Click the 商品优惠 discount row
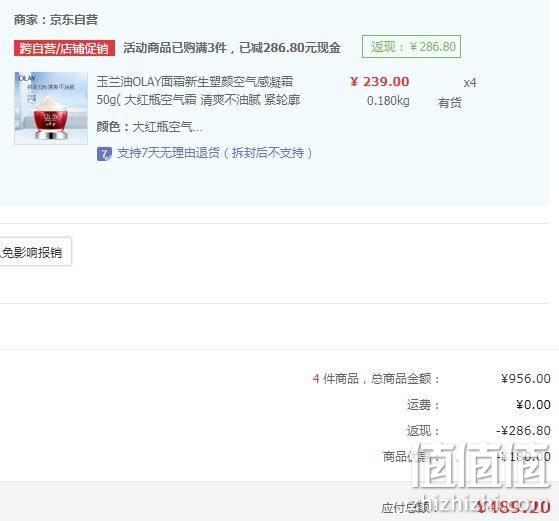559x521 pixels. coord(467,456)
